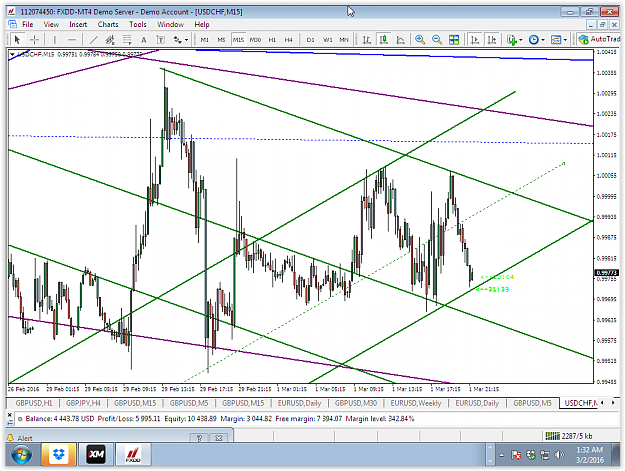
Task: Click the Balance summary line
Action: pyautogui.click(x=220, y=419)
